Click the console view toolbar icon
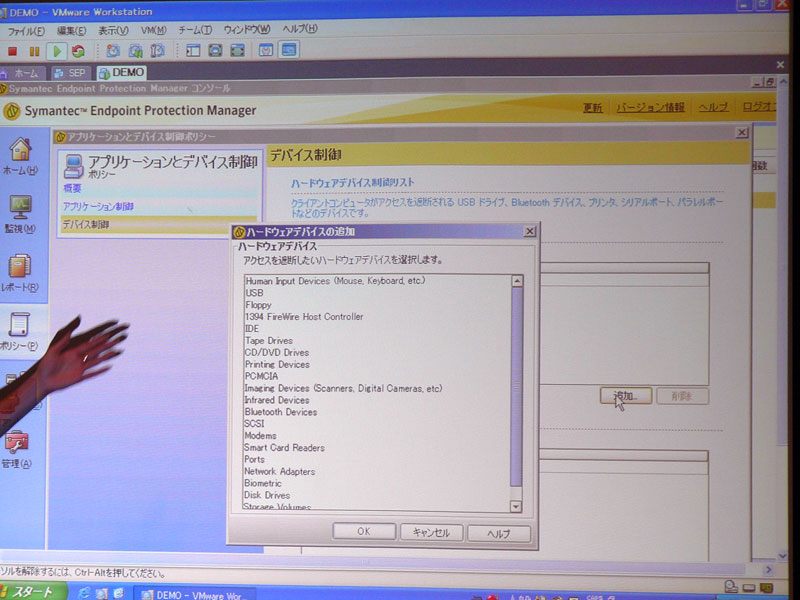Image resolution: width=800 pixels, height=600 pixels. [x=289, y=49]
